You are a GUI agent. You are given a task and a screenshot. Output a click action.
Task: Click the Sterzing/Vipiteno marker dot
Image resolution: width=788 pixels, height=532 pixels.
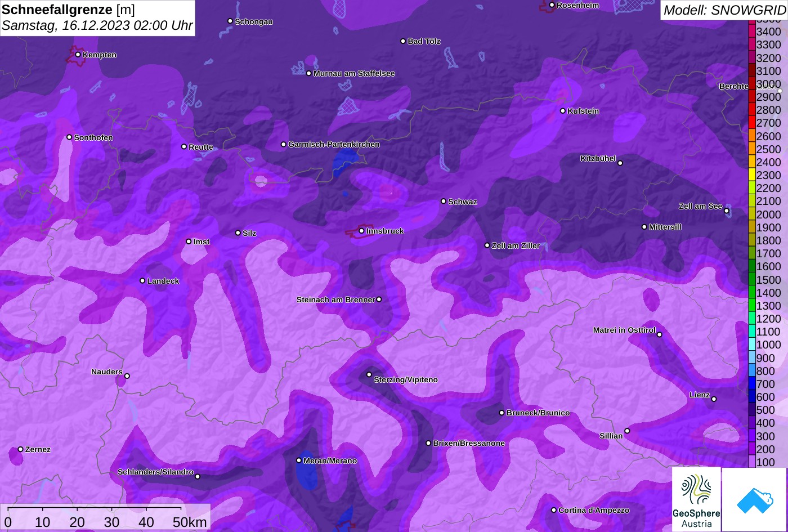pyautogui.click(x=369, y=374)
